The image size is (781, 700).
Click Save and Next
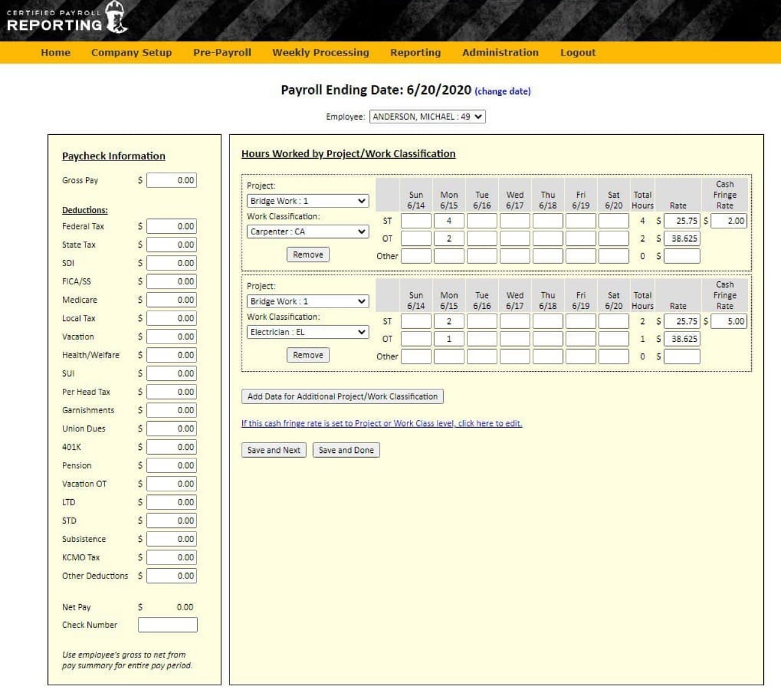click(273, 450)
